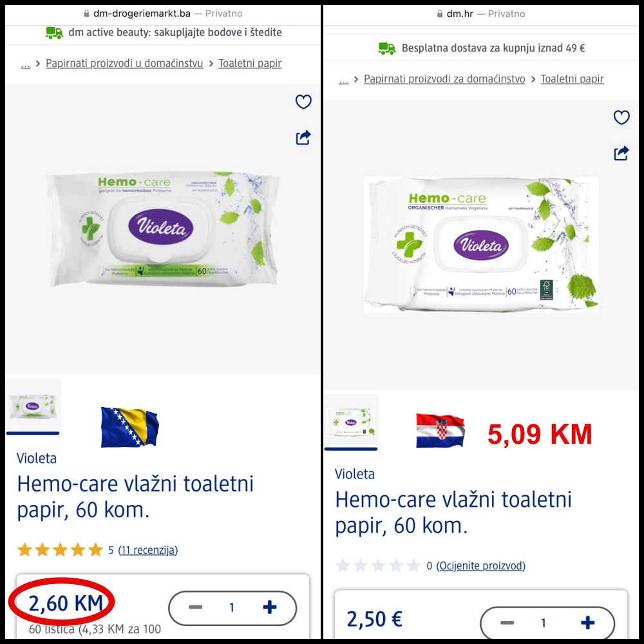Open 'Papirnati proizvodi u domaćinstvu' breadcrumb
The image size is (644, 644).
coord(124,63)
